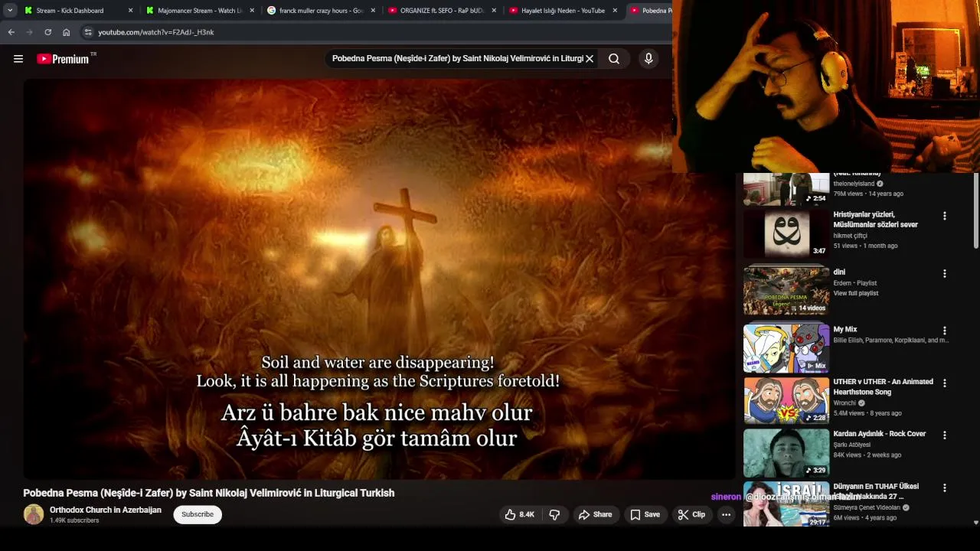Click the YouTube search magnifier button

click(x=614, y=59)
